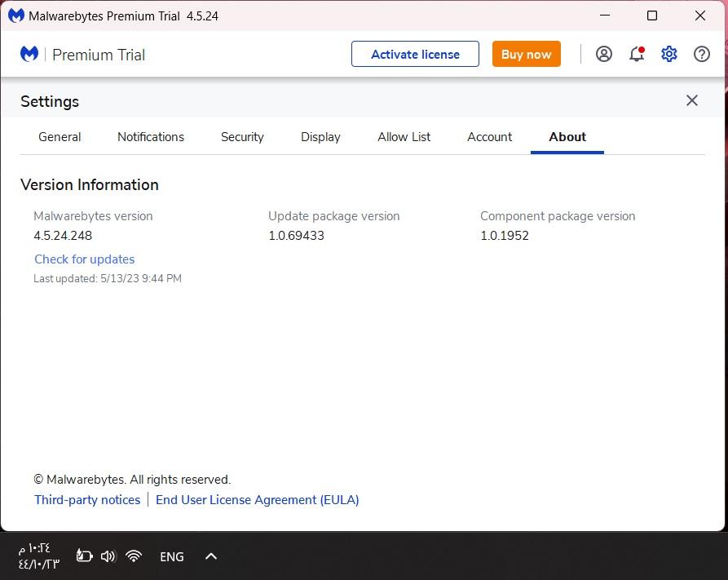Open End User License Agreement (EULA) link
728x580 pixels.
click(x=258, y=499)
